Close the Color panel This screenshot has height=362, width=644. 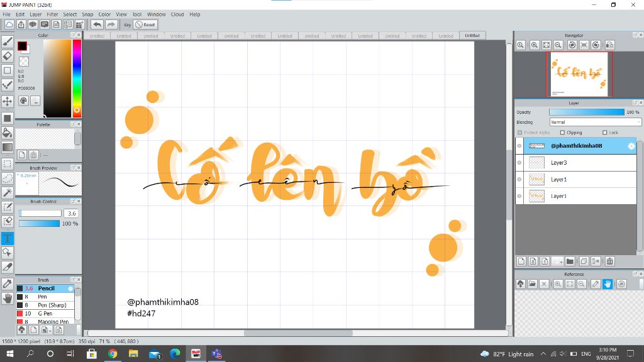tap(79, 35)
